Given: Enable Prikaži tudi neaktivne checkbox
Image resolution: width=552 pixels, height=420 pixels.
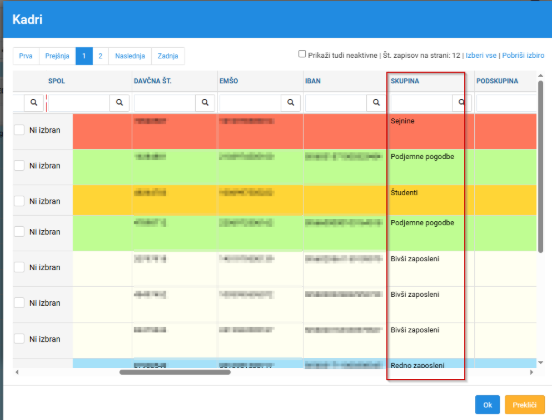Looking at the screenshot, I should click(x=302, y=54).
